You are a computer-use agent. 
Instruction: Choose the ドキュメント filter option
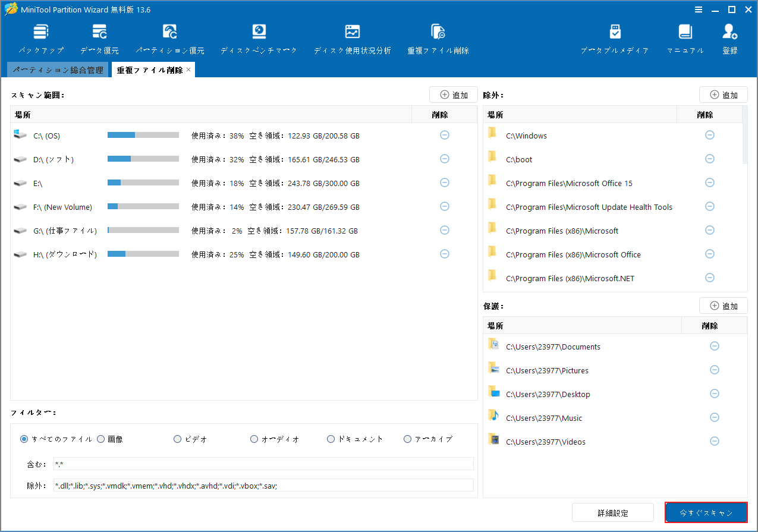pos(331,439)
